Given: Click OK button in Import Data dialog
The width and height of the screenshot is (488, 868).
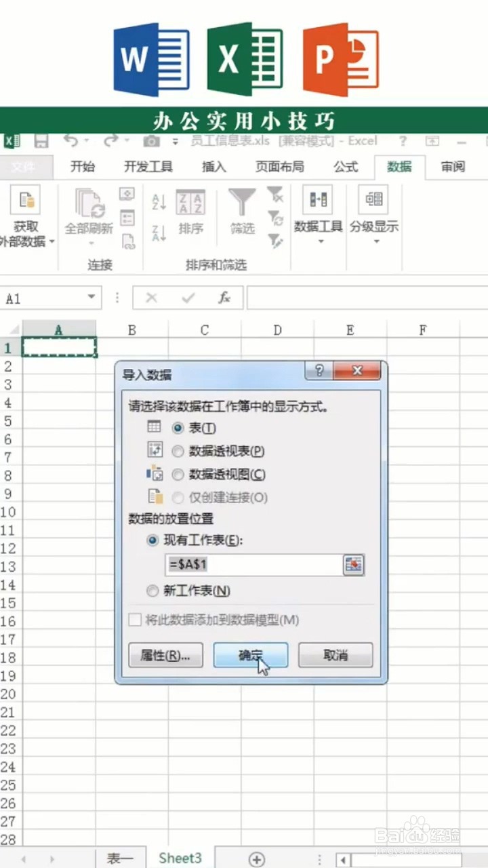Looking at the screenshot, I should (x=251, y=655).
